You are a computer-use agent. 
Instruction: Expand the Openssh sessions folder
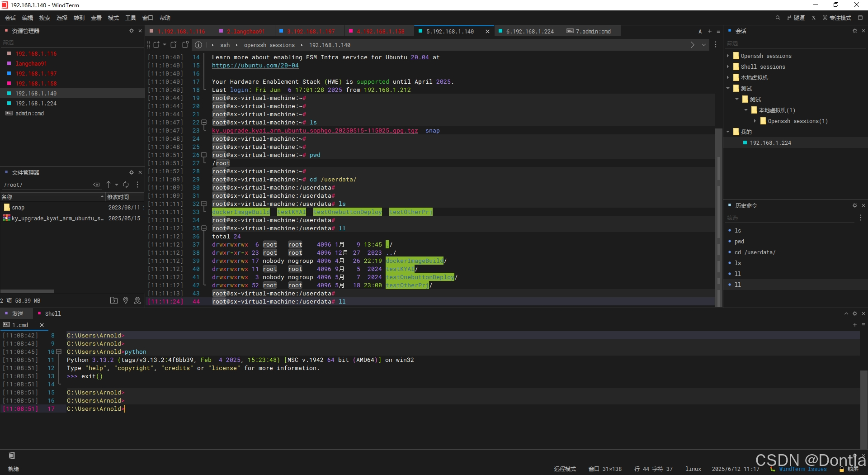[x=728, y=56]
